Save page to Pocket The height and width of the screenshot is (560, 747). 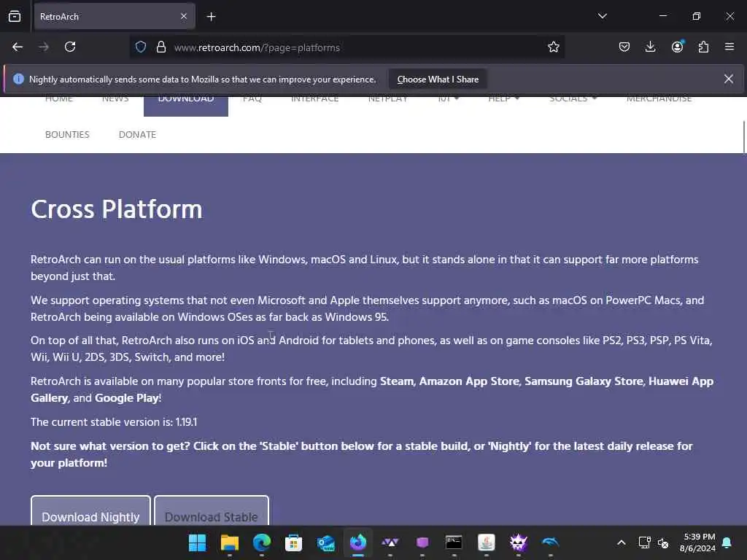624,47
